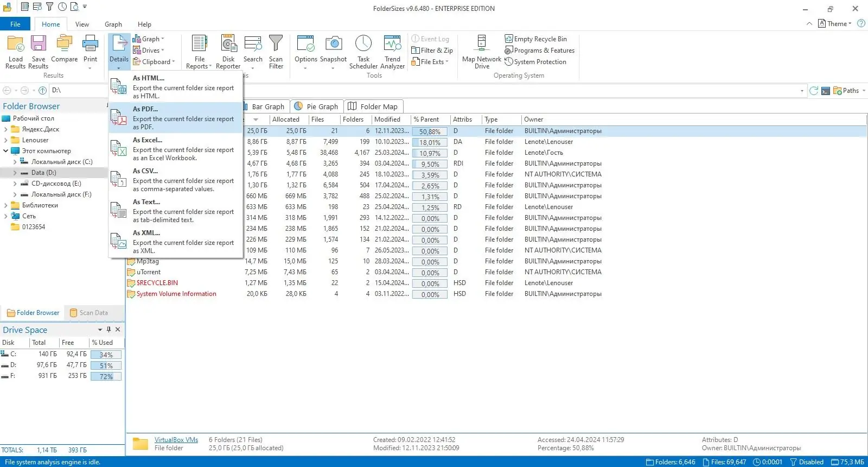The height and width of the screenshot is (467, 868).
Task: Open the Help ribbon tab
Action: tap(144, 24)
